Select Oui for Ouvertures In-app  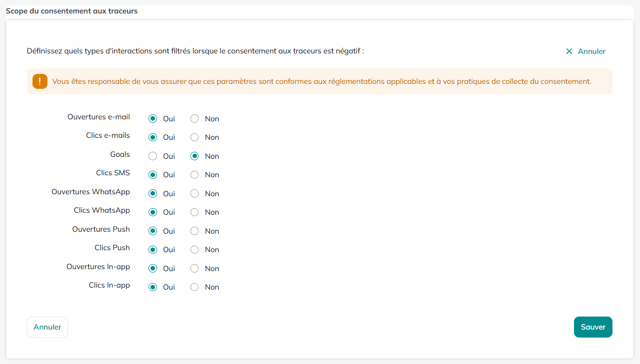pos(153,269)
